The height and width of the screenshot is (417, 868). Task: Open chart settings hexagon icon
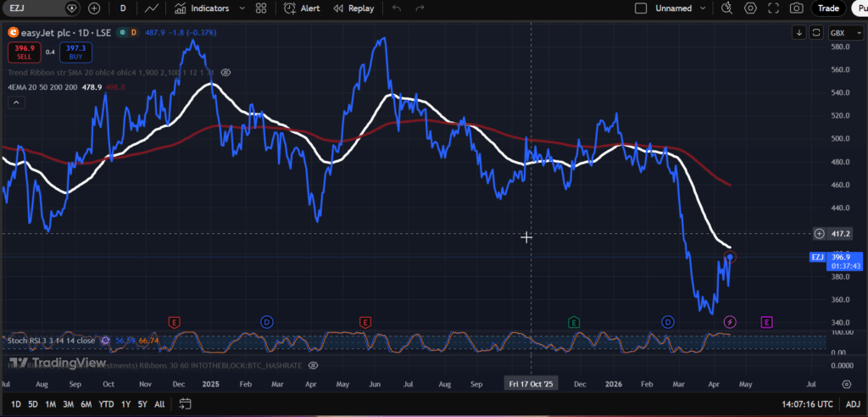[x=750, y=8]
